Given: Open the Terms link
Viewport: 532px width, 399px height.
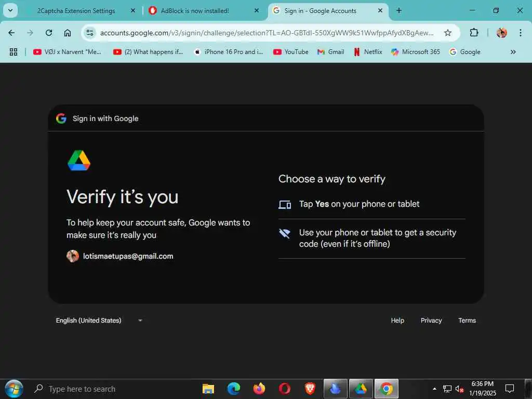Looking at the screenshot, I should (467, 320).
